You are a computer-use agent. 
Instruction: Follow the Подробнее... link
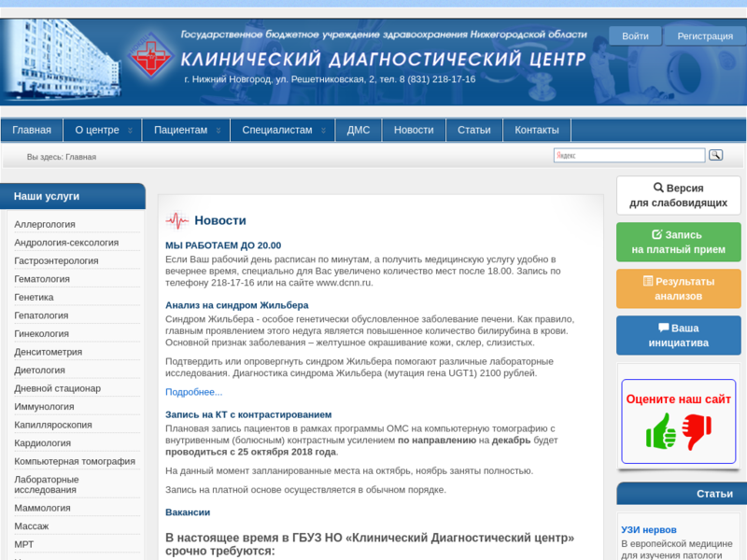(194, 392)
